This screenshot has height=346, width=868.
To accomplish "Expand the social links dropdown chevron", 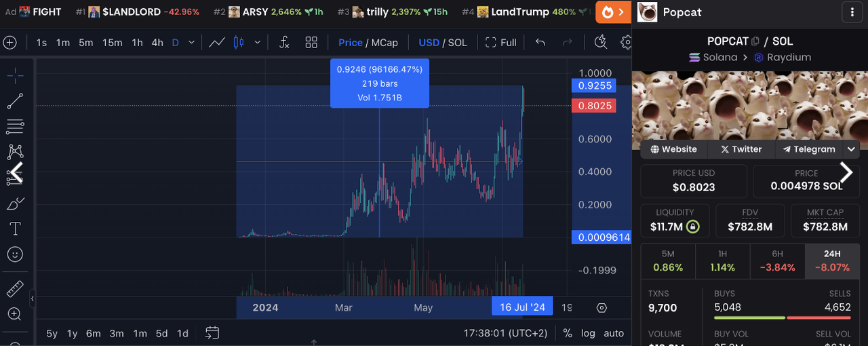I will (x=850, y=149).
